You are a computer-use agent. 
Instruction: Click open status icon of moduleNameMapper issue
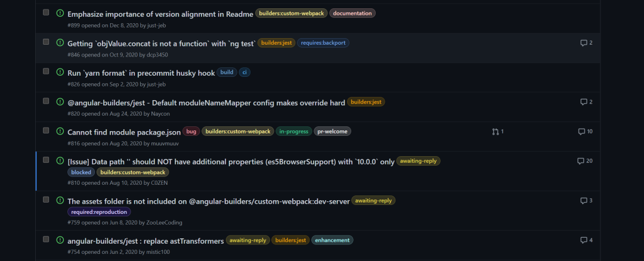coord(60,102)
